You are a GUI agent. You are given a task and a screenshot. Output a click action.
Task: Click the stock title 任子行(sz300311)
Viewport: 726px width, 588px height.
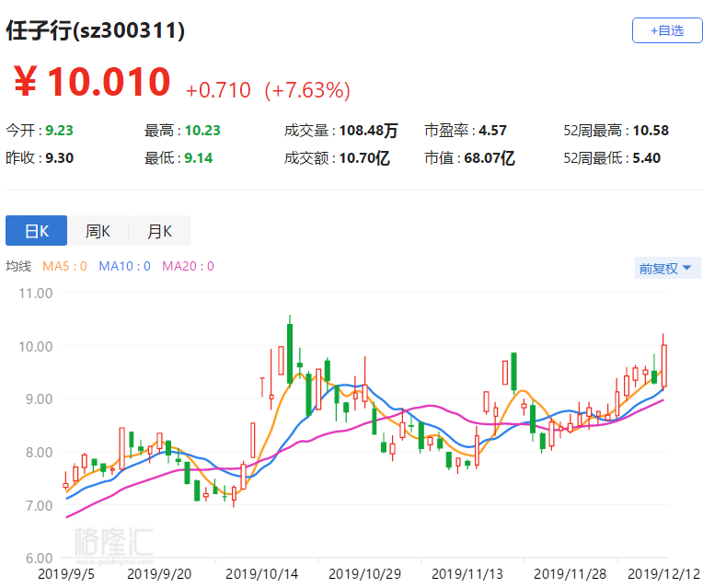pos(96,30)
